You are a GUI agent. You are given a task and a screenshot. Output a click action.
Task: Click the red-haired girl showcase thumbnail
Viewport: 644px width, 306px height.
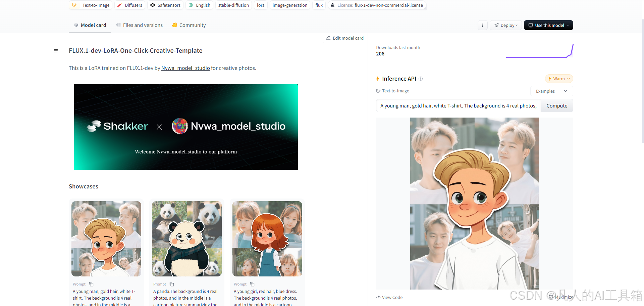pyautogui.click(x=267, y=239)
